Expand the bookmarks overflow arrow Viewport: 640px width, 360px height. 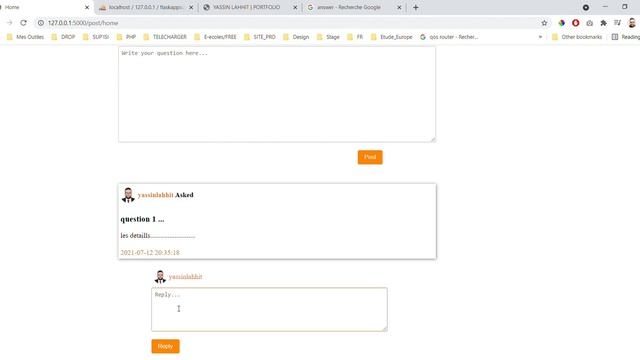pos(540,37)
